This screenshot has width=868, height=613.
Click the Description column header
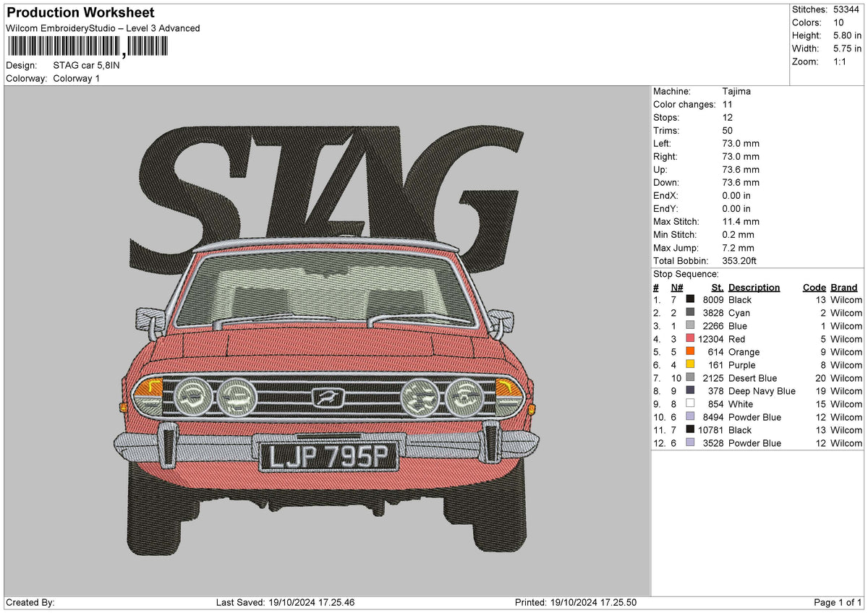click(x=754, y=287)
